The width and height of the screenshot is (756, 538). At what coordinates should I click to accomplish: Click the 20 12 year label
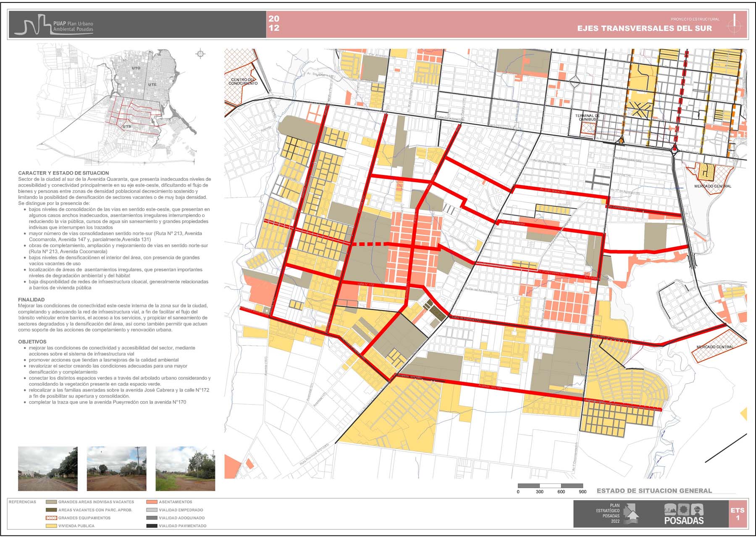coord(274,23)
